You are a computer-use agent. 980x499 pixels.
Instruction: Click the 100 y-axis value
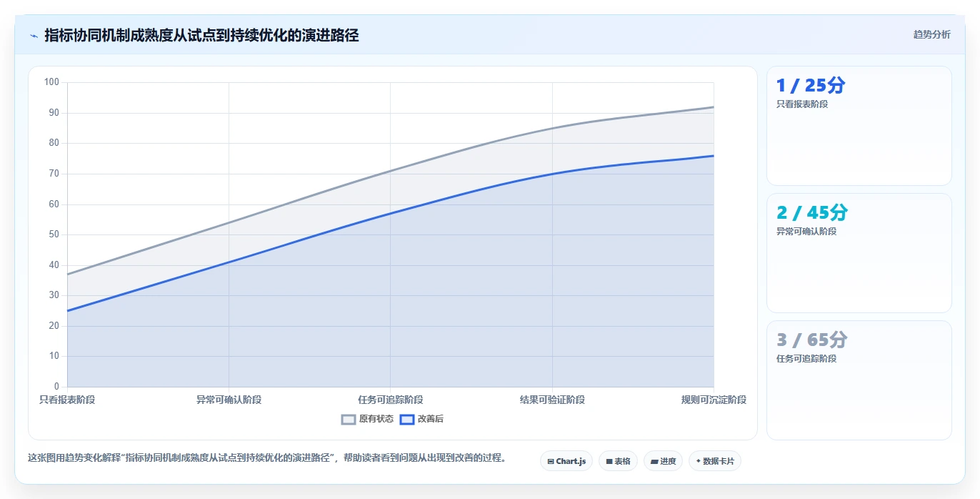pos(51,82)
